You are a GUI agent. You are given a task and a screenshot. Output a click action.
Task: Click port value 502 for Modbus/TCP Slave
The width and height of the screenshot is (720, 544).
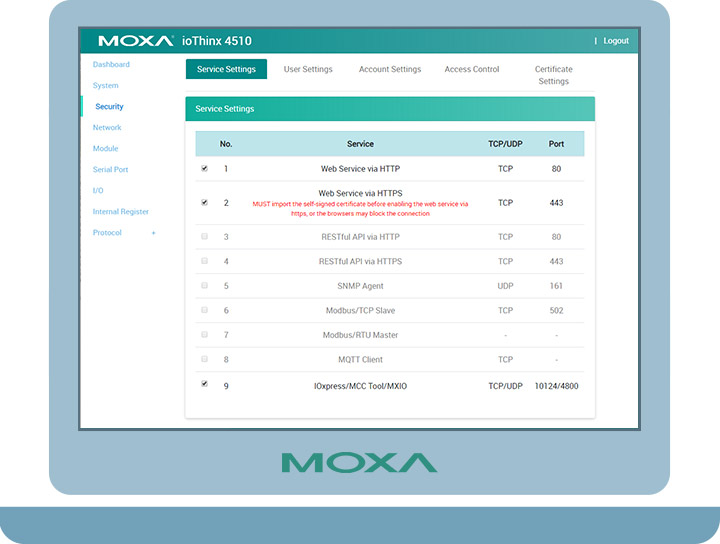556,310
